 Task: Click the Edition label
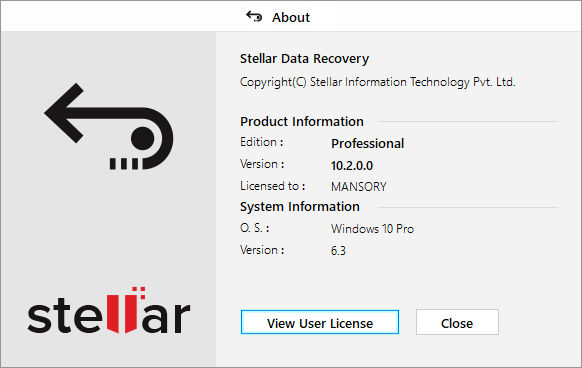pyautogui.click(x=262, y=142)
